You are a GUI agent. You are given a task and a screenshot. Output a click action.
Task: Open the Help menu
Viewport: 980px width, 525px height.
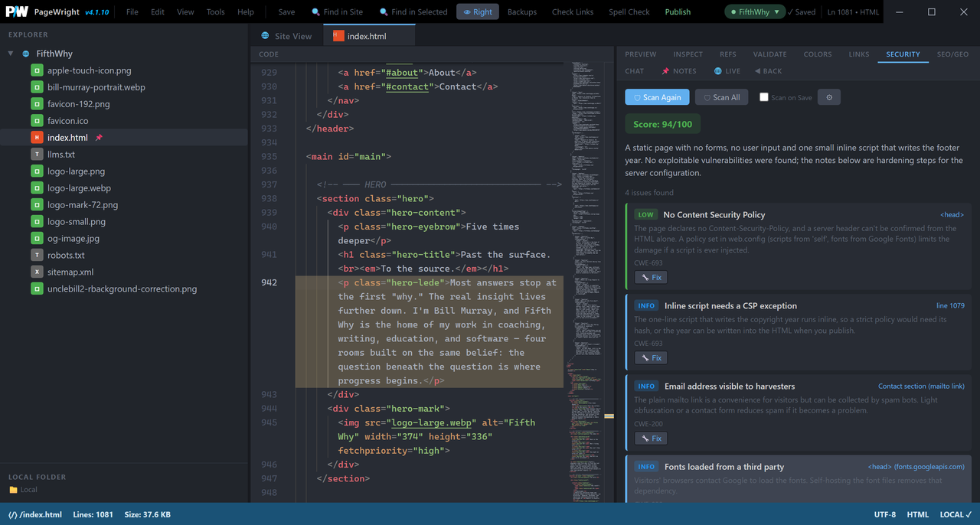pyautogui.click(x=246, y=12)
